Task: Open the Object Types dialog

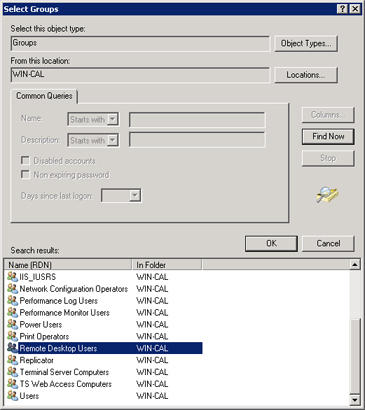Action: pyautogui.click(x=306, y=44)
